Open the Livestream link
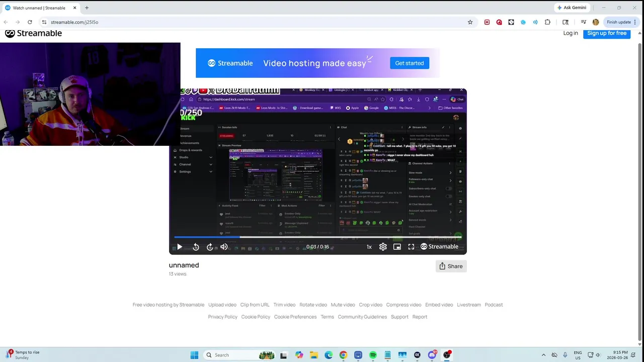The image size is (644, 362). click(x=469, y=305)
